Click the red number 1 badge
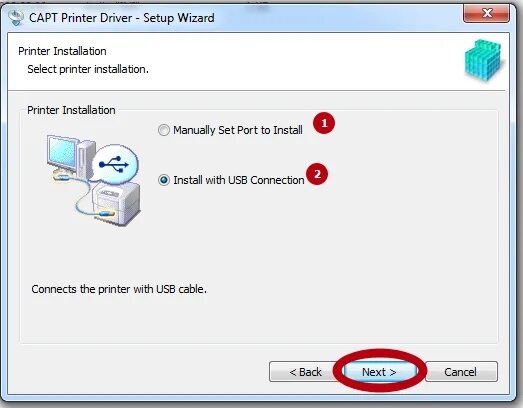Viewport: 523px width, 408px height. [x=324, y=123]
